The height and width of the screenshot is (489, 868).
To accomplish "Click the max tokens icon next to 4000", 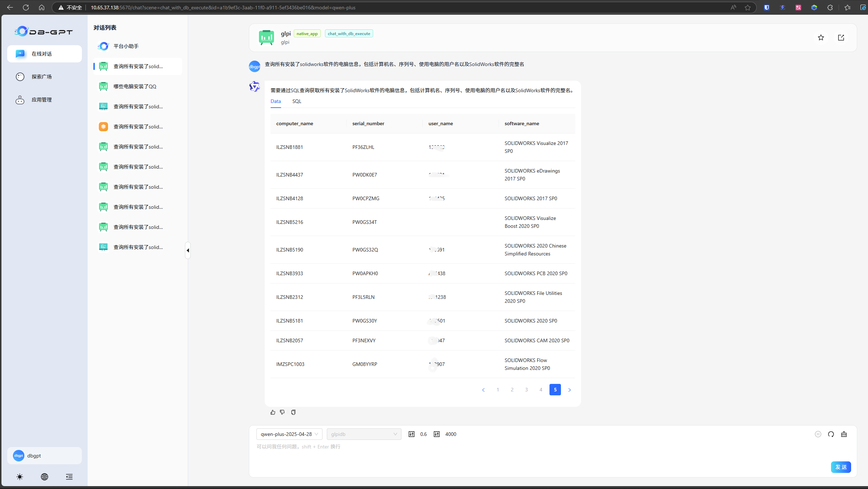I will 437,434.
